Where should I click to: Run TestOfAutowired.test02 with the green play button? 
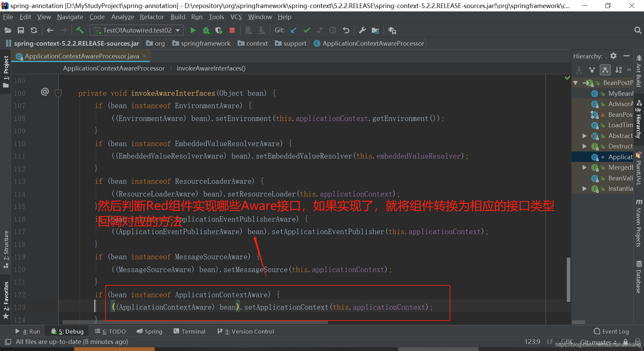click(193, 30)
